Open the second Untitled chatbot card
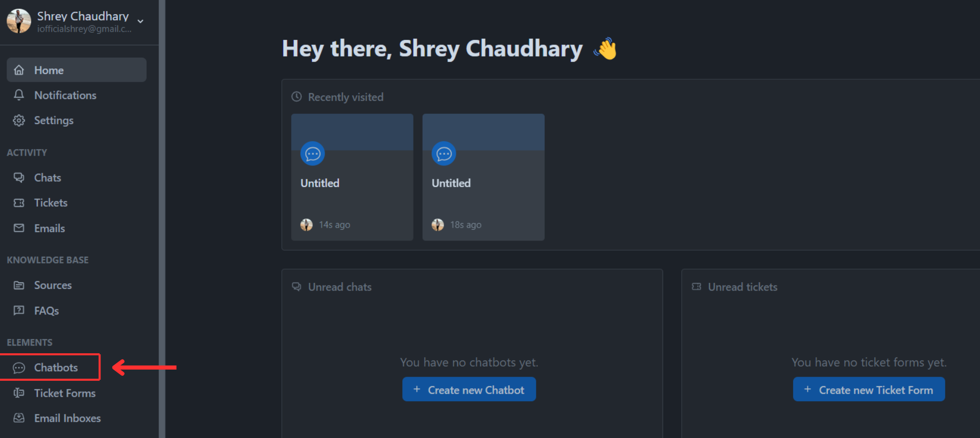Screen dimensions: 980x438 pos(483,177)
